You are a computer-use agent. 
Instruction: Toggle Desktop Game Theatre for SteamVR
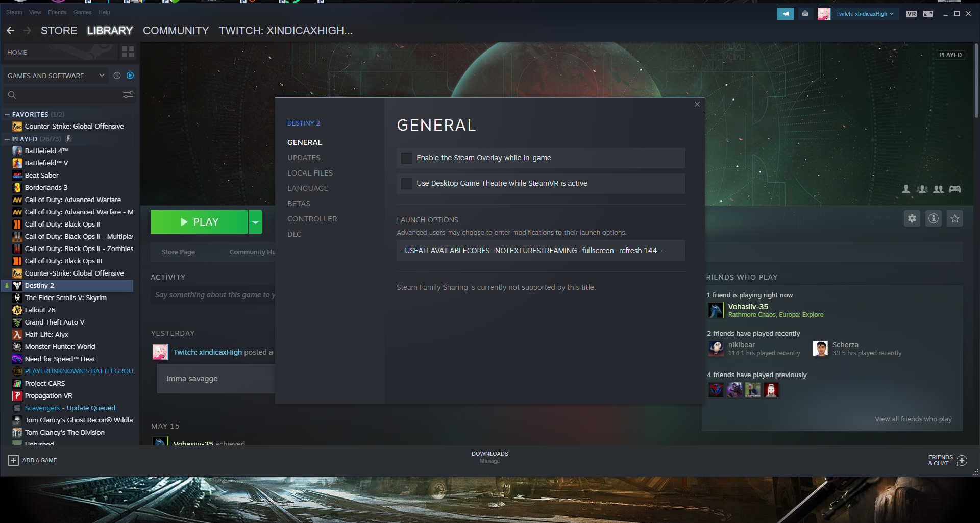tap(407, 184)
